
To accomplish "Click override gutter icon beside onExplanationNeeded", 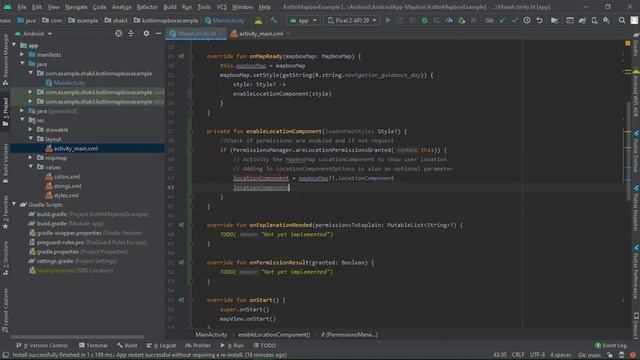I will pyautogui.click(x=181, y=225).
